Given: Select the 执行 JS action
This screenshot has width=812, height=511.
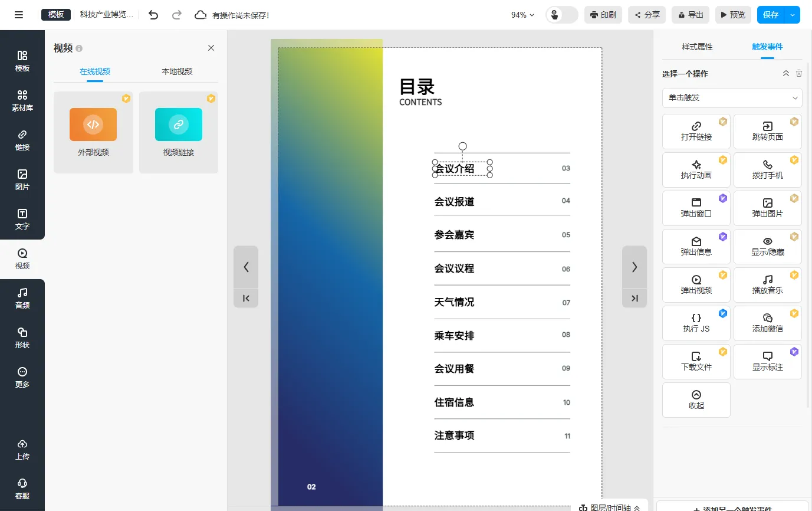Looking at the screenshot, I should pos(696,323).
